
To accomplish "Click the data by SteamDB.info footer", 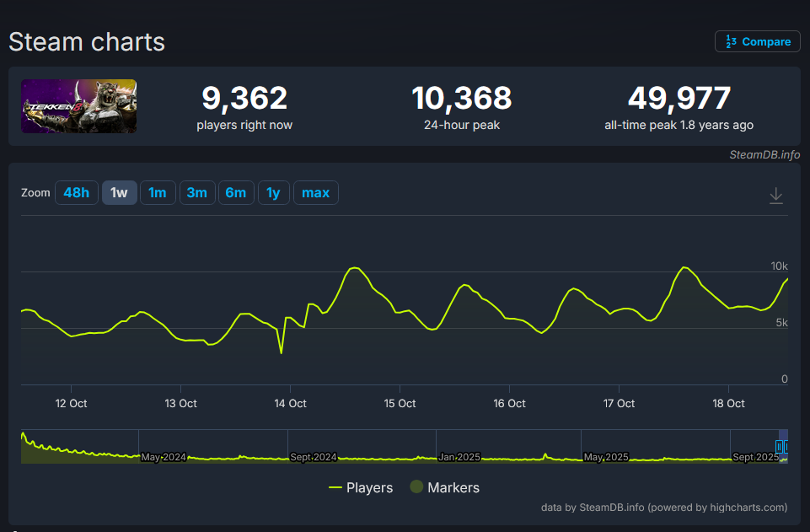I will 664,508.
